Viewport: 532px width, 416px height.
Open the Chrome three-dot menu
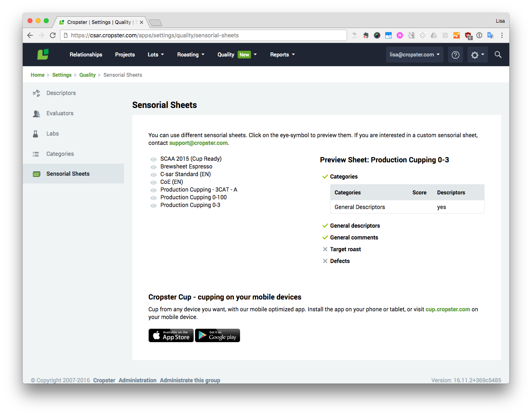coord(502,35)
